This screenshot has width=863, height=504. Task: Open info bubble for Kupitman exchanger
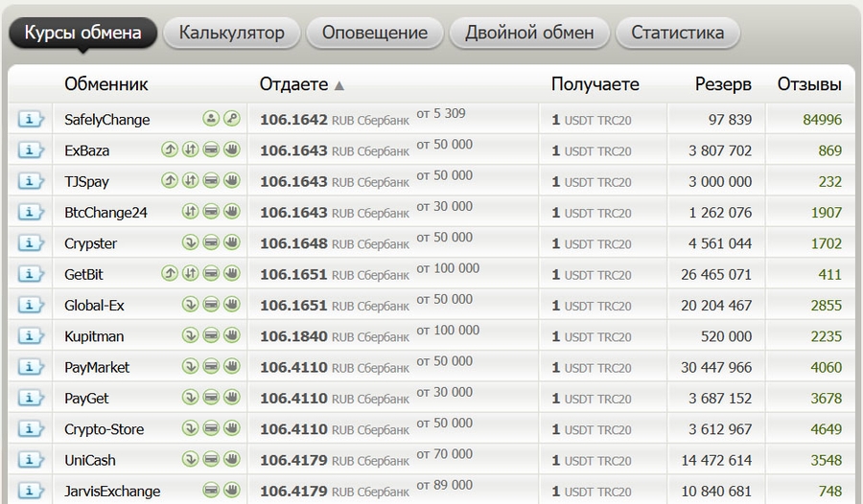click(x=31, y=336)
